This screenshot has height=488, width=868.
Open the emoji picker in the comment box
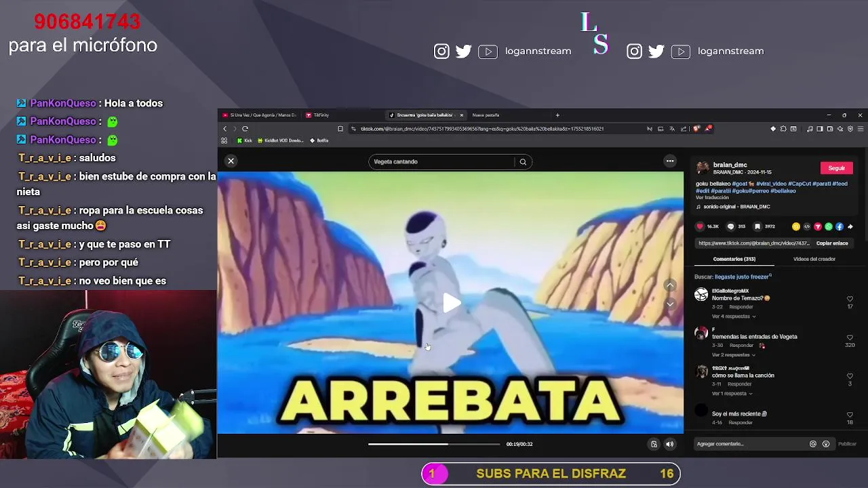point(826,444)
